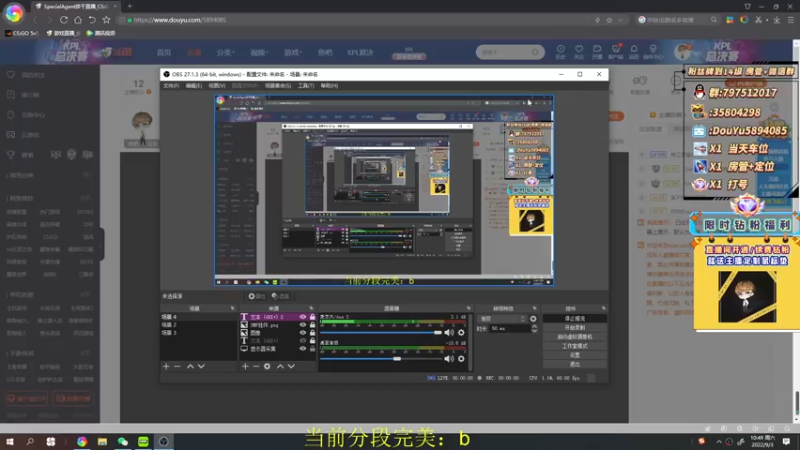Click 开始录制 to start recording
The height and width of the screenshot is (450, 800).
pos(574,328)
